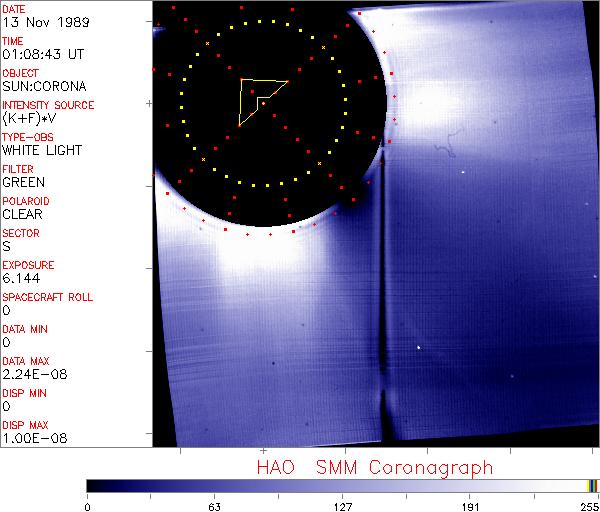
Task: Click the 'SPACECRAFT ROLL' label
Action: click(47, 297)
